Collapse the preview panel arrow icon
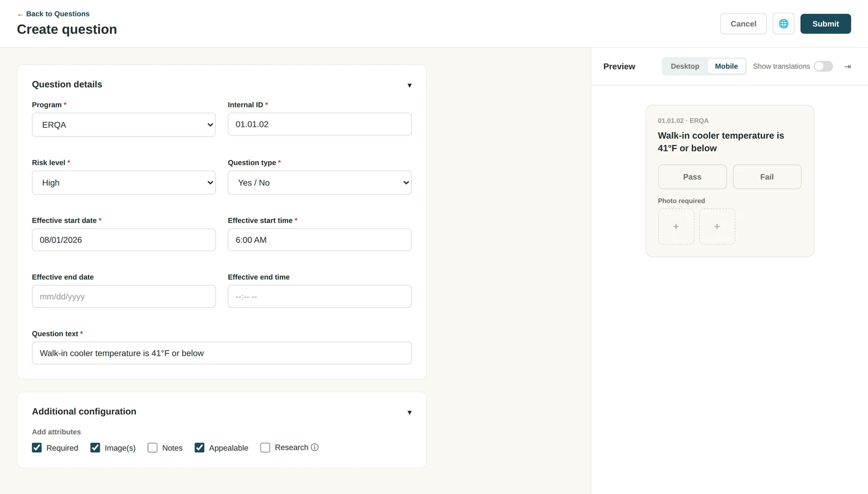868x494 pixels. 848,66
